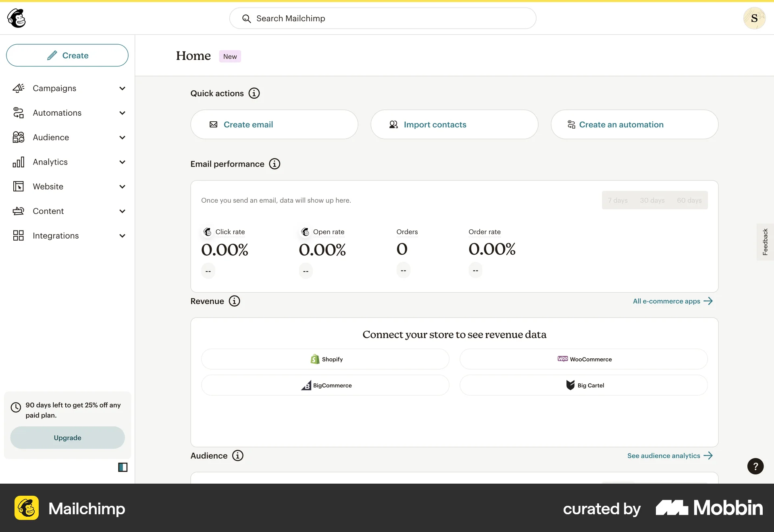
Task: Click the Mailchimp Freddie logo in top left
Action: 15,18
